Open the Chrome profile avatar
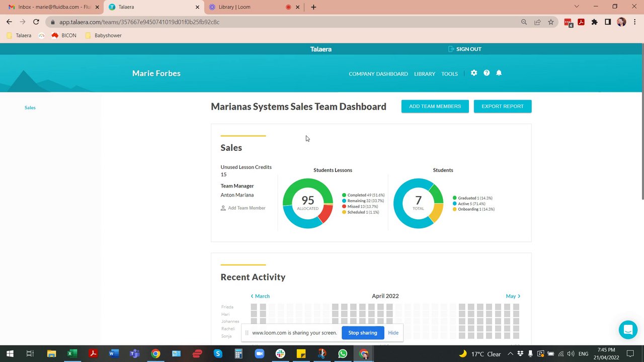 tap(621, 22)
